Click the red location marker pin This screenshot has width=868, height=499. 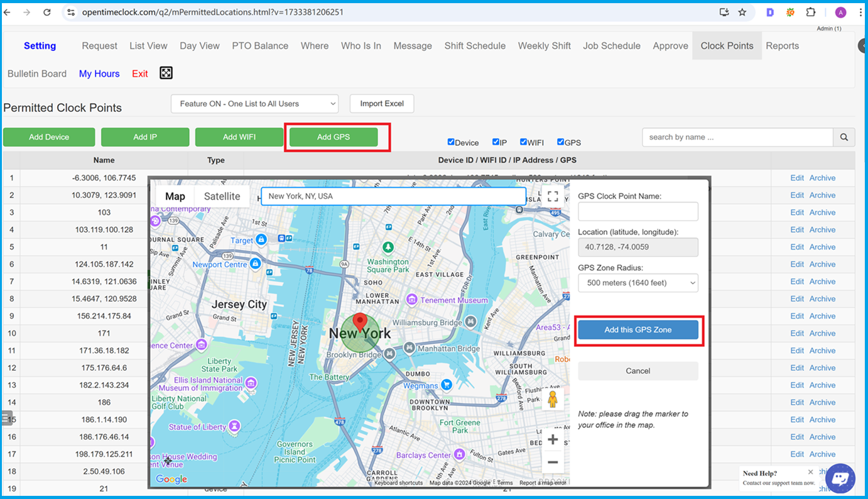[359, 322]
